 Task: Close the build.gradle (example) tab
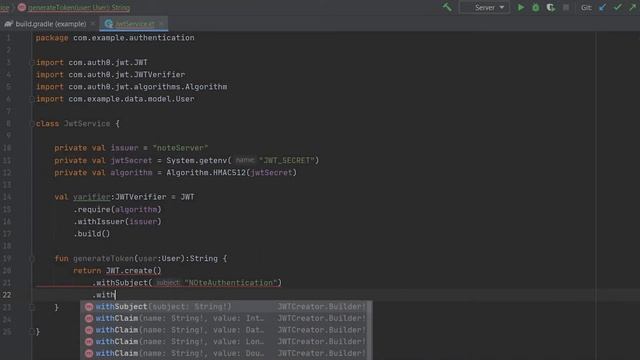[x=93, y=24]
